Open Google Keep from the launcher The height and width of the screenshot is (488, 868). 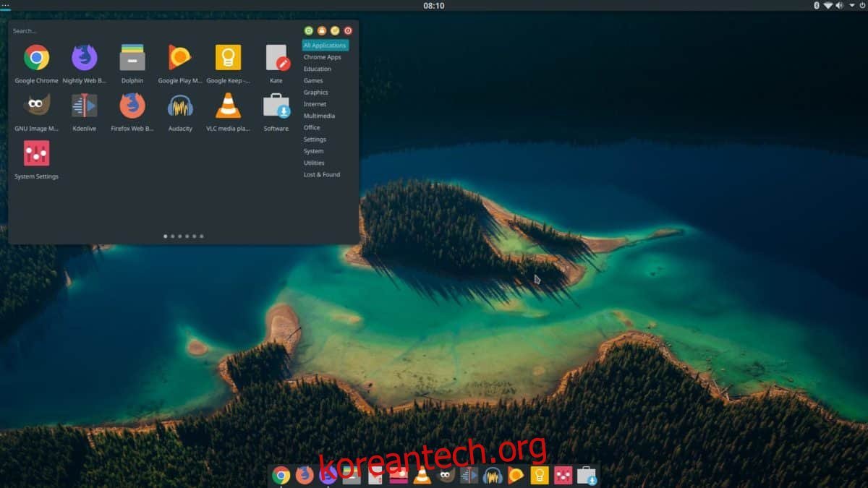click(x=227, y=62)
